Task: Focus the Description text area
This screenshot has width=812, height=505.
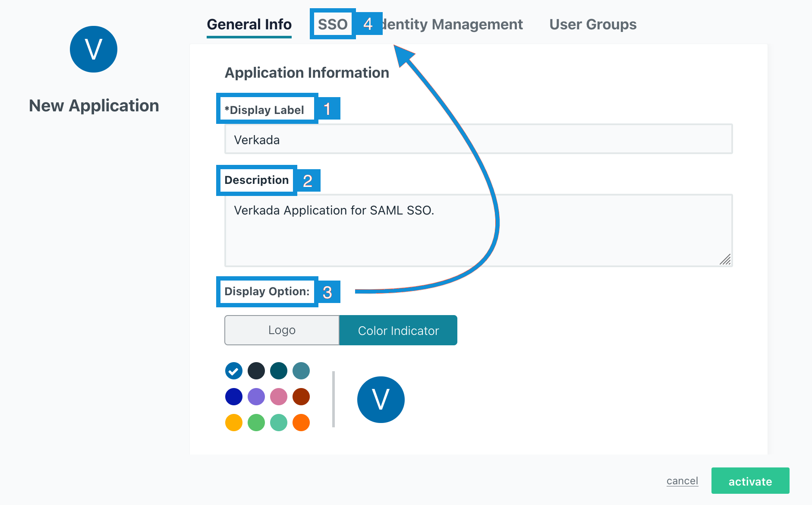Action: [478, 230]
